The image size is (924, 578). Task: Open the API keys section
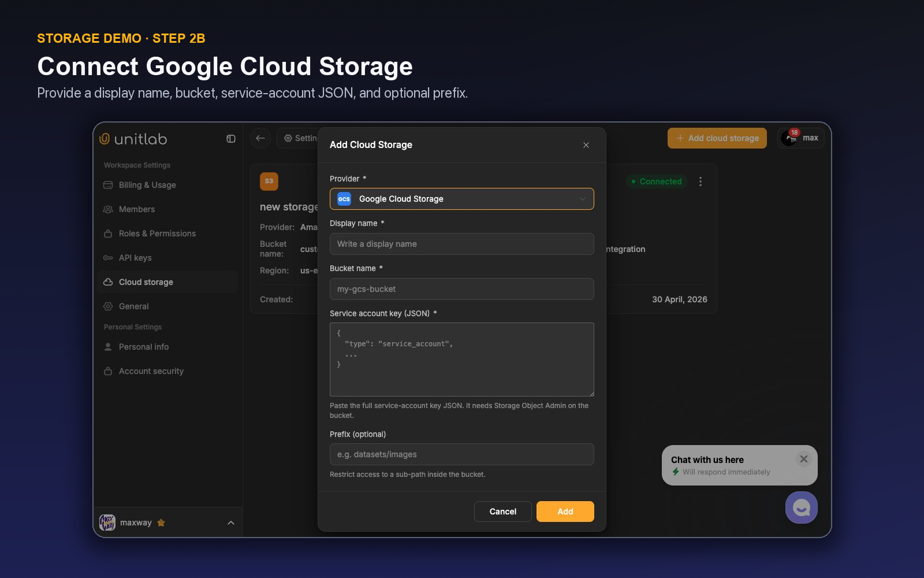click(167, 258)
